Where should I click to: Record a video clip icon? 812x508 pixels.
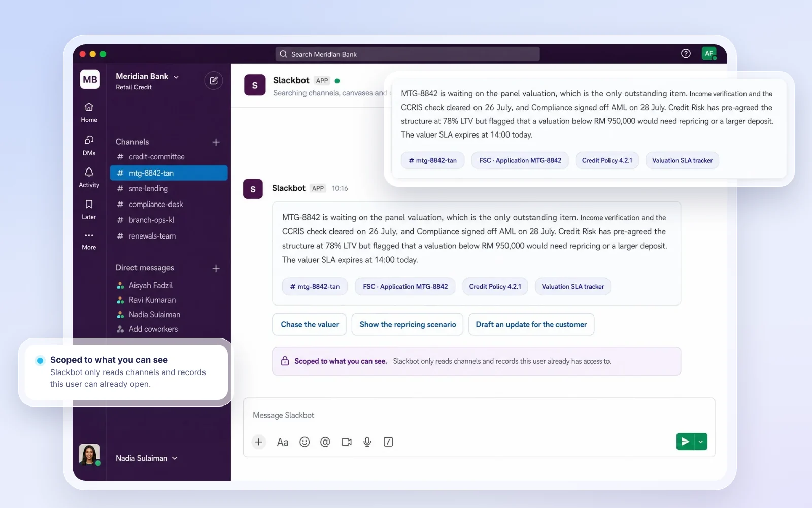(x=347, y=442)
